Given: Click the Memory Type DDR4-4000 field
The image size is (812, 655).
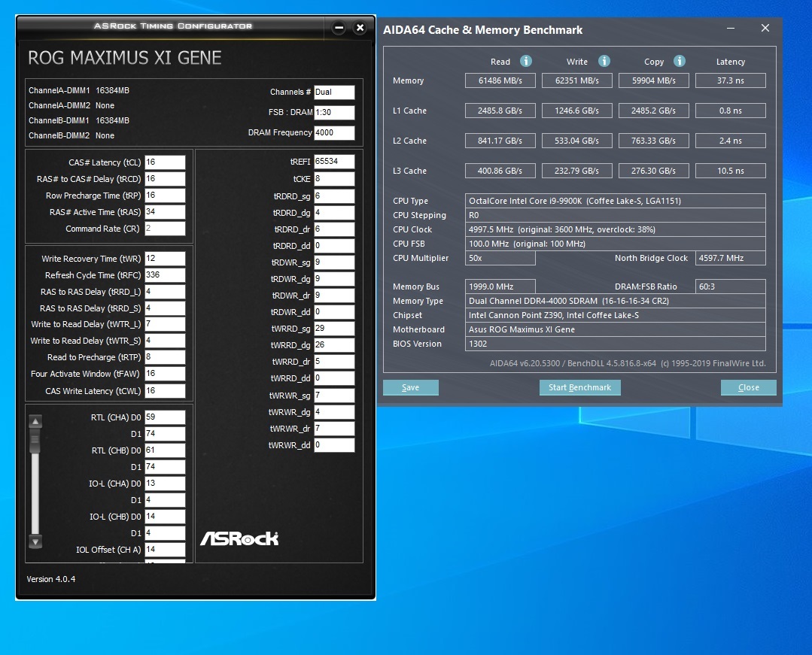Looking at the screenshot, I should [x=616, y=301].
